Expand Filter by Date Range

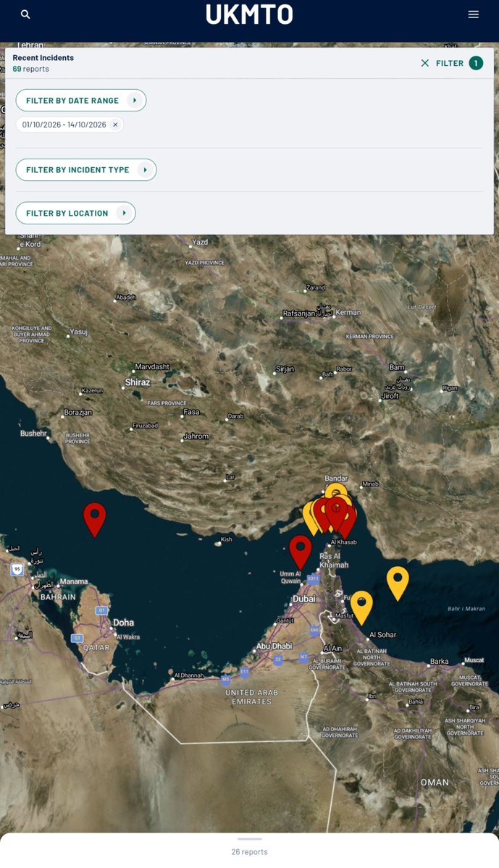tap(81, 100)
